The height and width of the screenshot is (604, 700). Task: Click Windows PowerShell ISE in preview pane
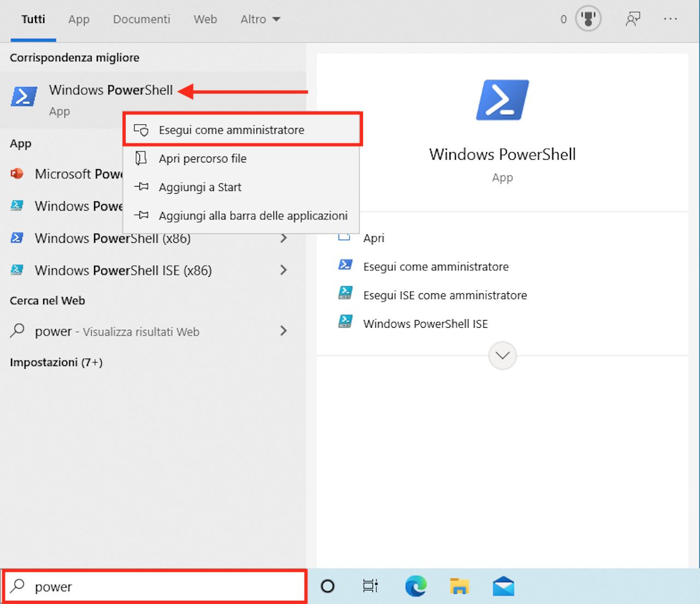point(425,323)
